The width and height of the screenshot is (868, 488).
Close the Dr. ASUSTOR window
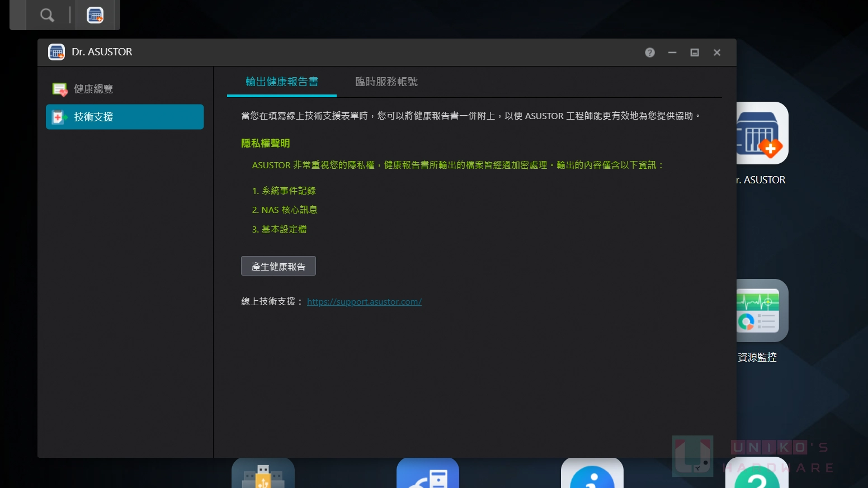pyautogui.click(x=717, y=53)
